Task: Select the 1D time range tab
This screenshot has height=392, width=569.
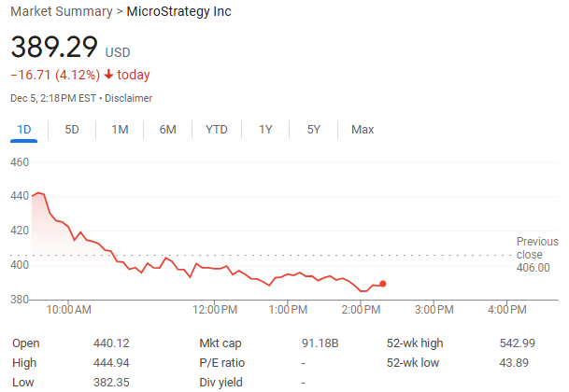Action: [24, 130]
